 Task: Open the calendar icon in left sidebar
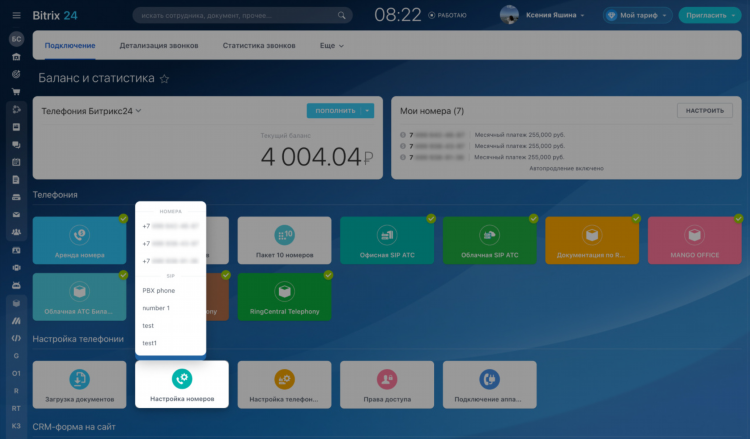tap(16, 162)
